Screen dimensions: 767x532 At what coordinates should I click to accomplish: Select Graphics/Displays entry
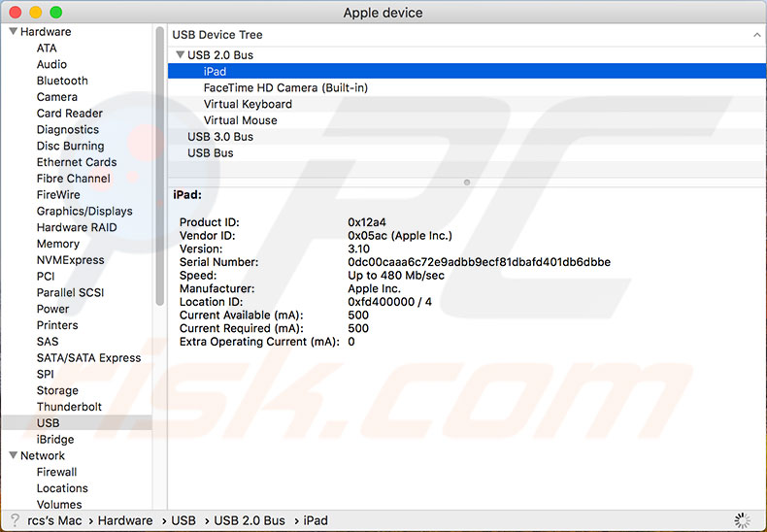[x=84, y=211]
